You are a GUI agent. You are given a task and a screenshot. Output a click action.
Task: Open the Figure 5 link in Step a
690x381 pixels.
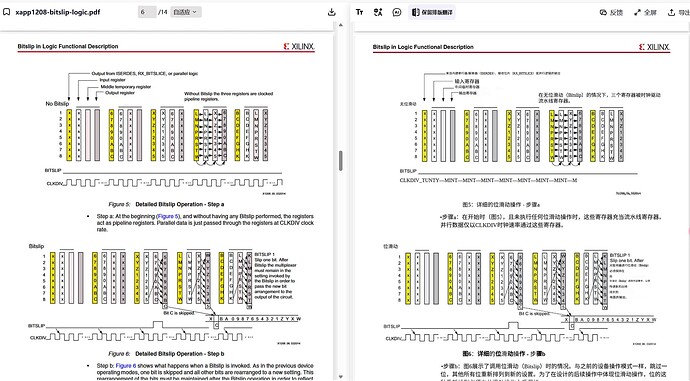pos(168,216)
